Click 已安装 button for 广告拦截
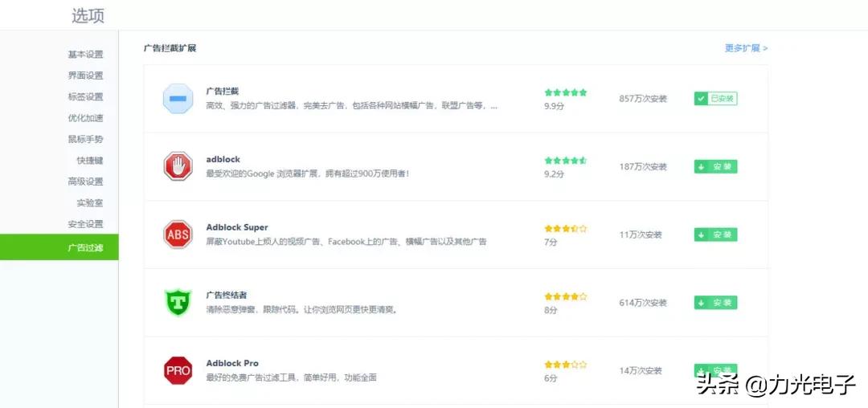 (x=716, y=99)
